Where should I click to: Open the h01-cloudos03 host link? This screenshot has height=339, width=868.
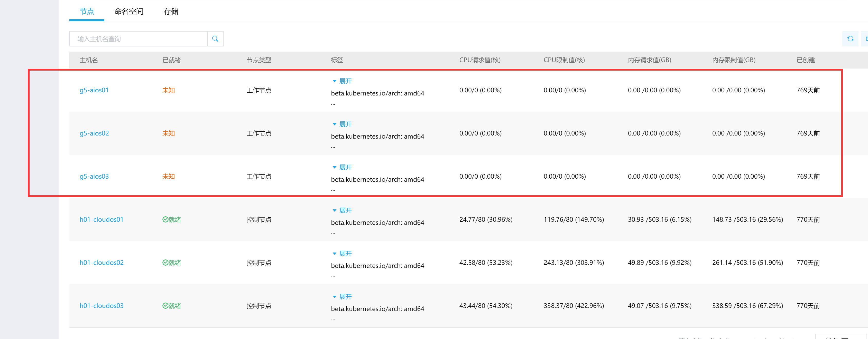click(x=101, y=306)
